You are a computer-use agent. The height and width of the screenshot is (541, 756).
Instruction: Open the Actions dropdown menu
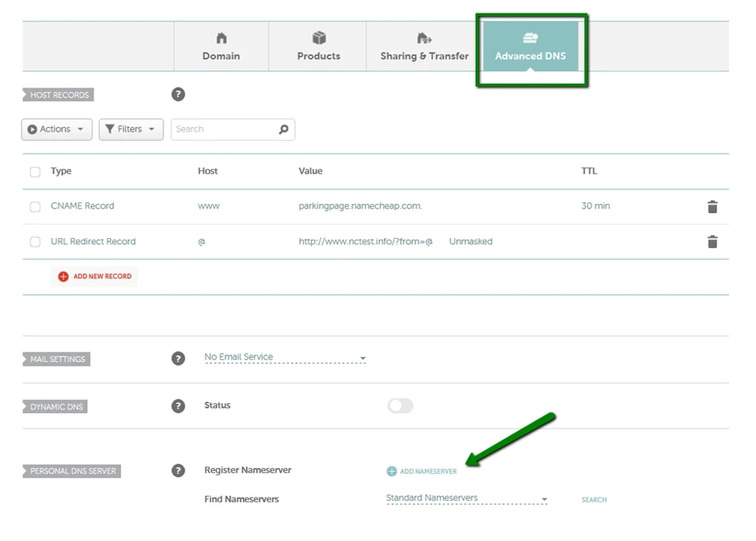tap(56, 129)
